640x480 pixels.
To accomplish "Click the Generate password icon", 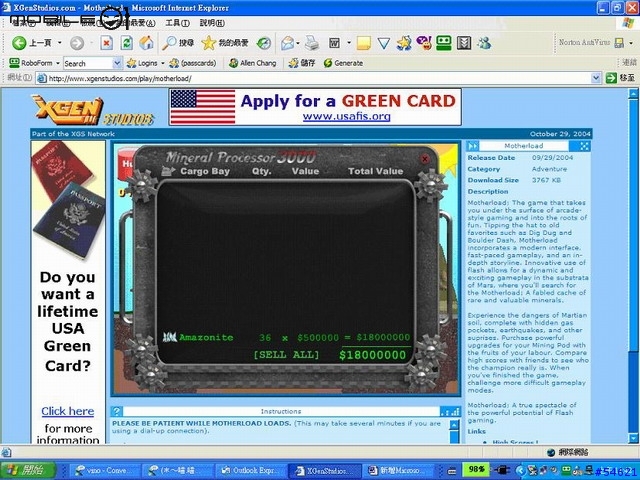I will tap(328, 63).
